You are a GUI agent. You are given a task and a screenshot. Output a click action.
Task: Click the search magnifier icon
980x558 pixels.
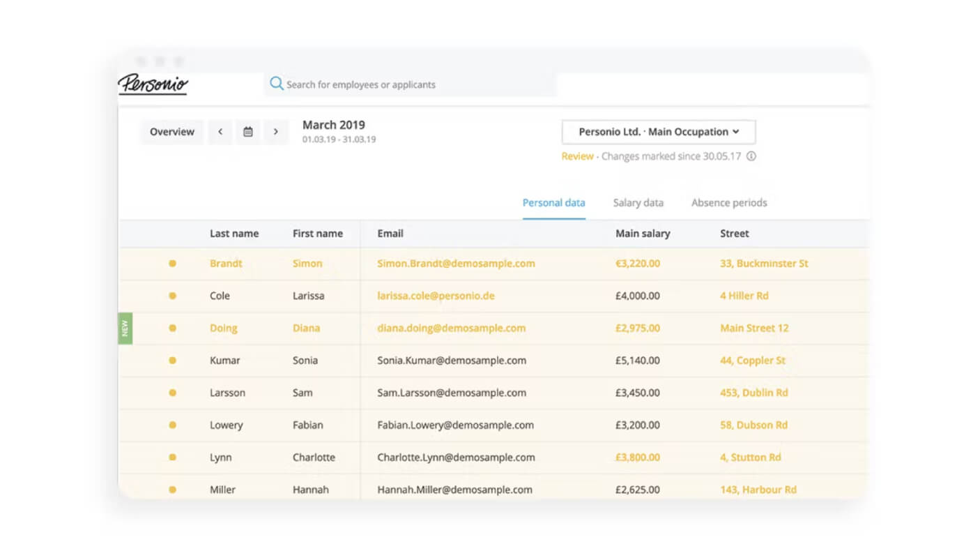pyautogui.click(x=277, y=84)
